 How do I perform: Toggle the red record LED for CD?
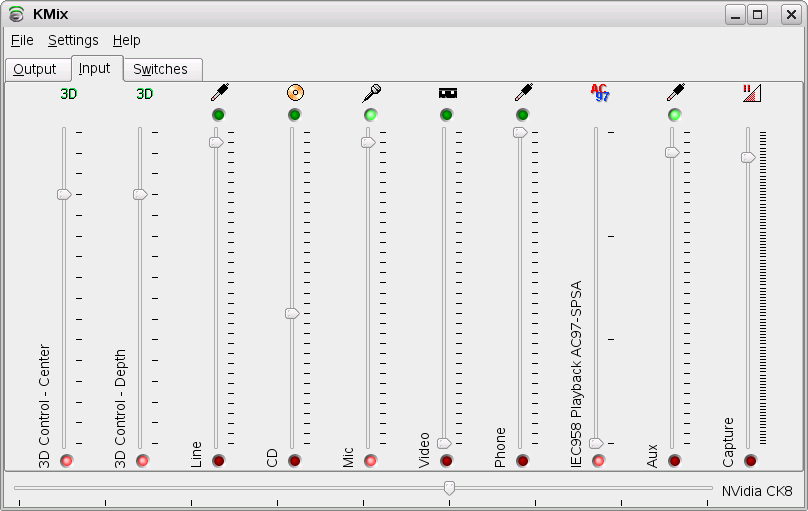(294, 461)
